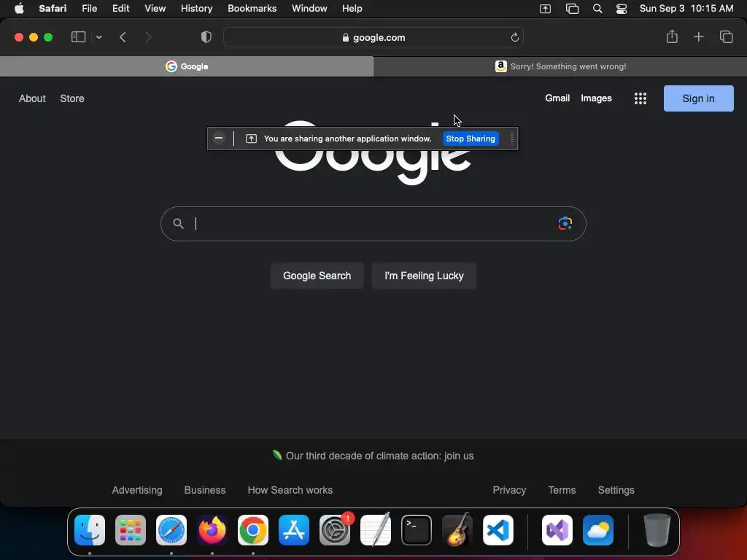Open App Store from the Dock

point(294,530)
